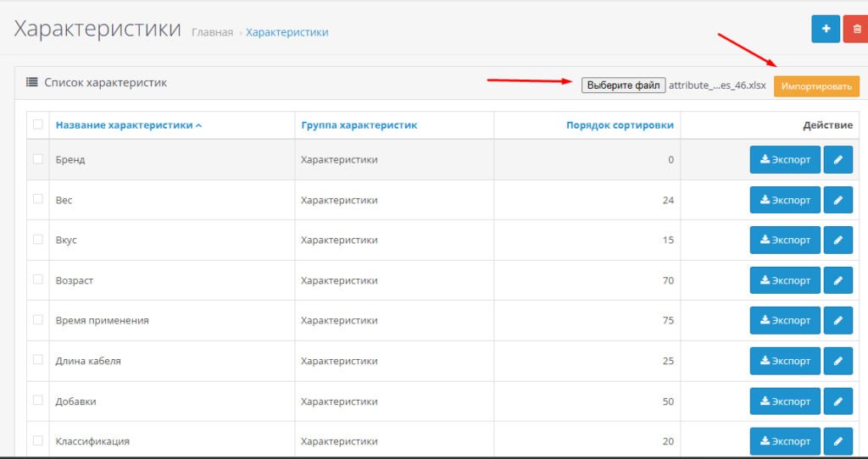Sort by Группа характеристик column

coord(359,125)
